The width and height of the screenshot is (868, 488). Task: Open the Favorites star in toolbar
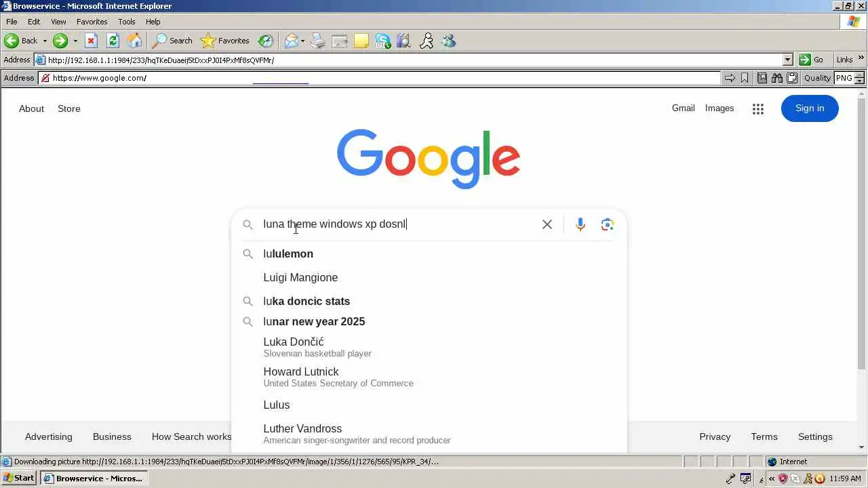[x=225, y=41]
